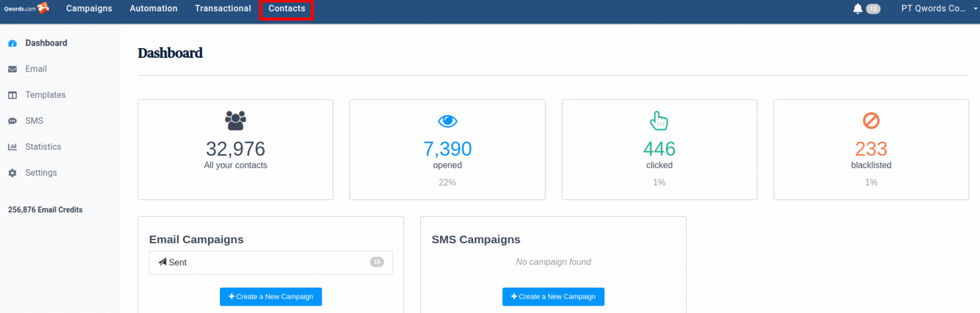
Task: Click the Qwords.com logo
Action: tap(26, 8)
